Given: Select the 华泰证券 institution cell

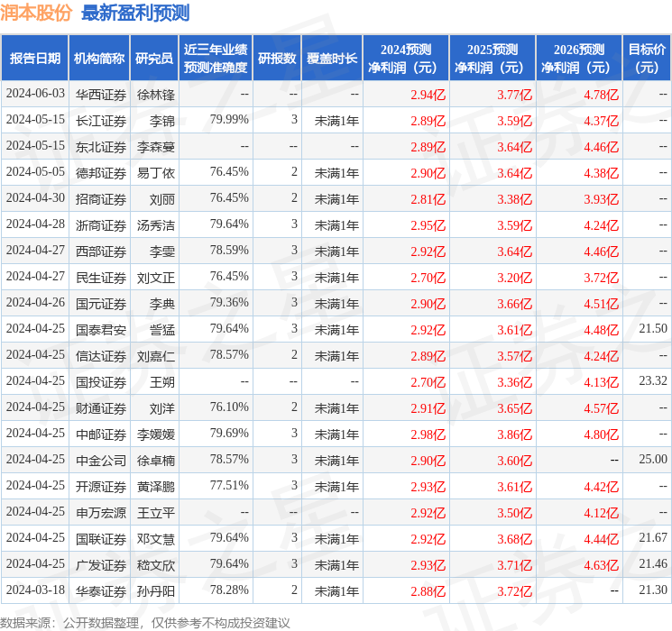Looking at the screenshot, I should (x=101, y=591).
